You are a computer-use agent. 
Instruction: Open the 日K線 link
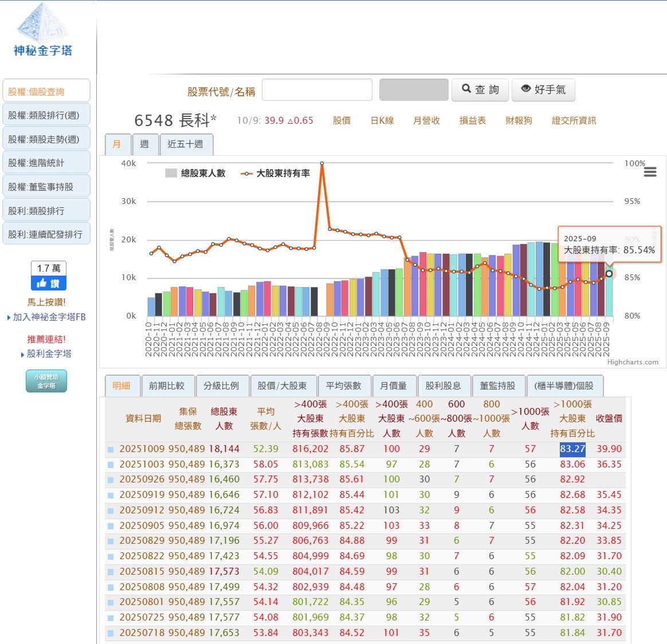[x=382, y=120]
